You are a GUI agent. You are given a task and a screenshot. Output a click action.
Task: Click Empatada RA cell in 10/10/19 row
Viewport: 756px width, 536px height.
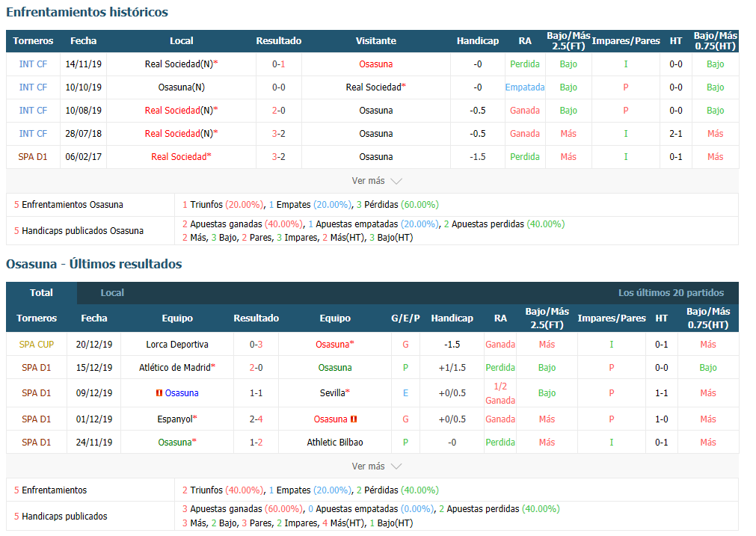pyautogui.click(x=525, y=87)
